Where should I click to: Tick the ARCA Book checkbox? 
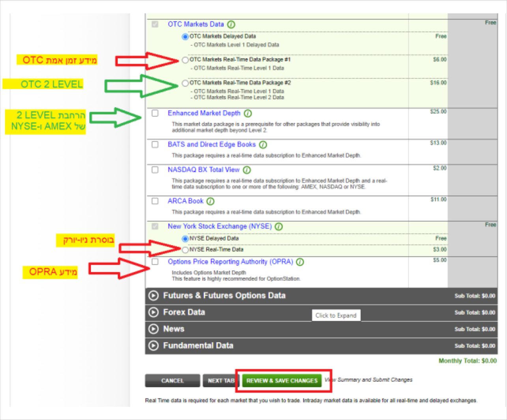(x=155, y=201)
